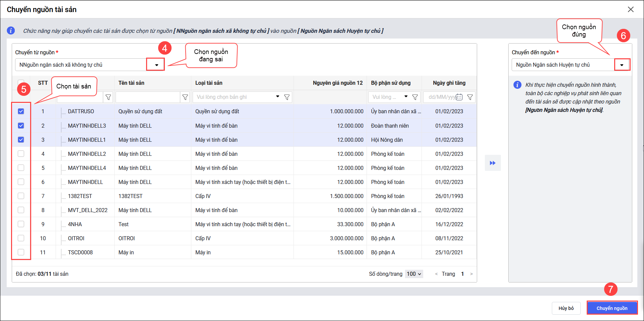Click the Hủy bỏ cancel button

pos(566,308)
